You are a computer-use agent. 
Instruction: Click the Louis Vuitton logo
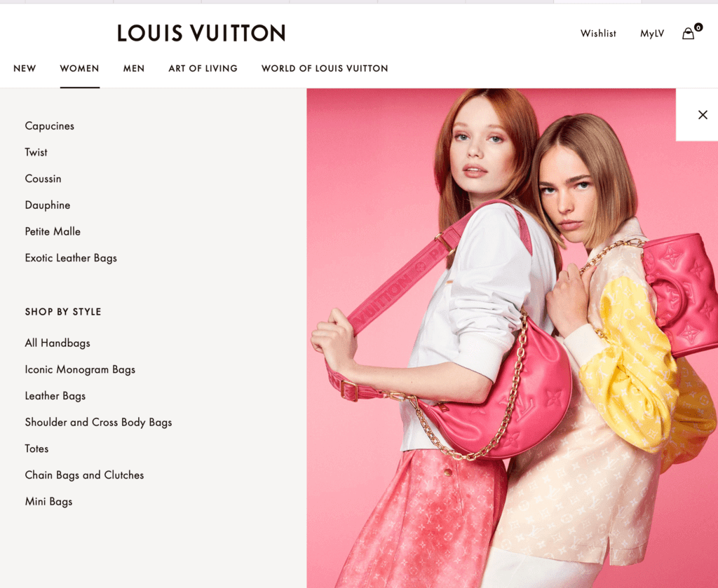(201, 33)
